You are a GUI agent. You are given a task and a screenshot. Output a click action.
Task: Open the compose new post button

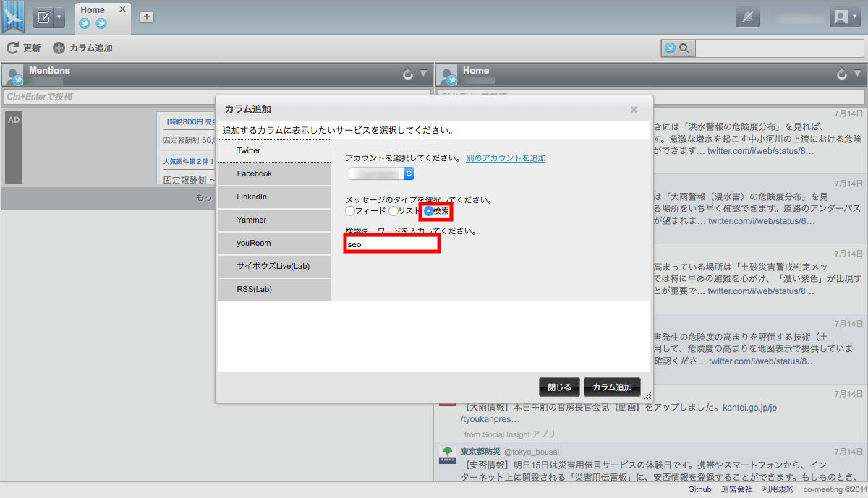coord(43,17)
